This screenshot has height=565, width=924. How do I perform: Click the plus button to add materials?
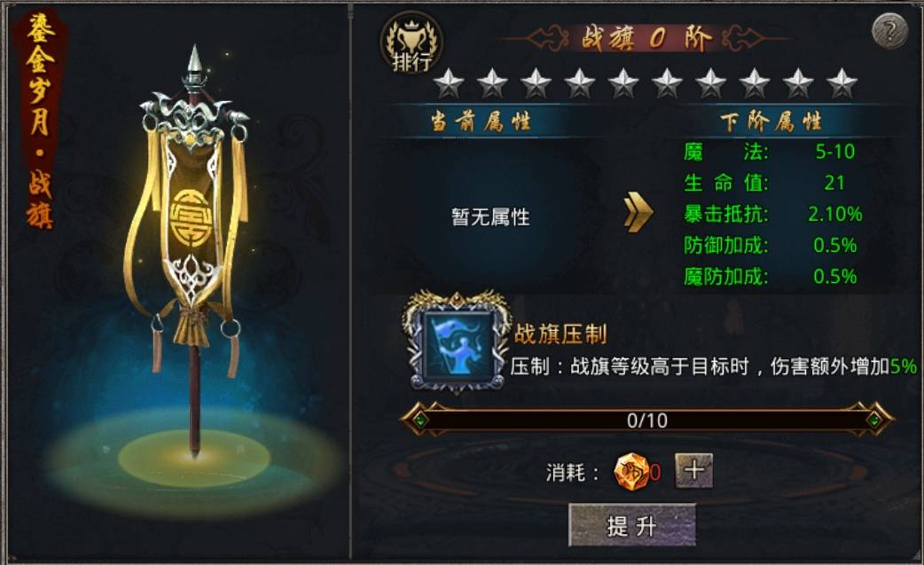[x=693, y=471]
